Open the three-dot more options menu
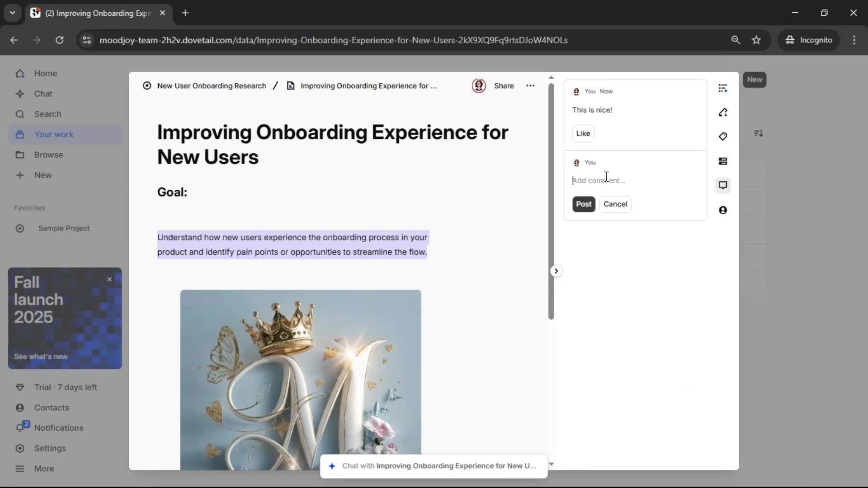This screenshot has width=868, height=488. tap(530, 86)
